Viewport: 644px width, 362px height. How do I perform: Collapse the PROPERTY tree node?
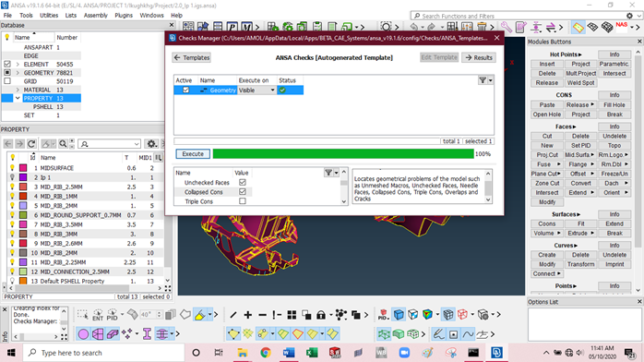[x=18, y=98]
